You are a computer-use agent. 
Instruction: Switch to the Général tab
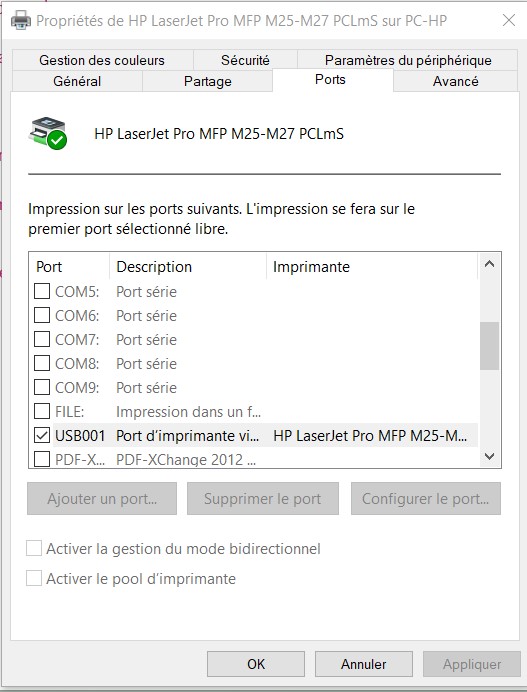click(77, 81)
